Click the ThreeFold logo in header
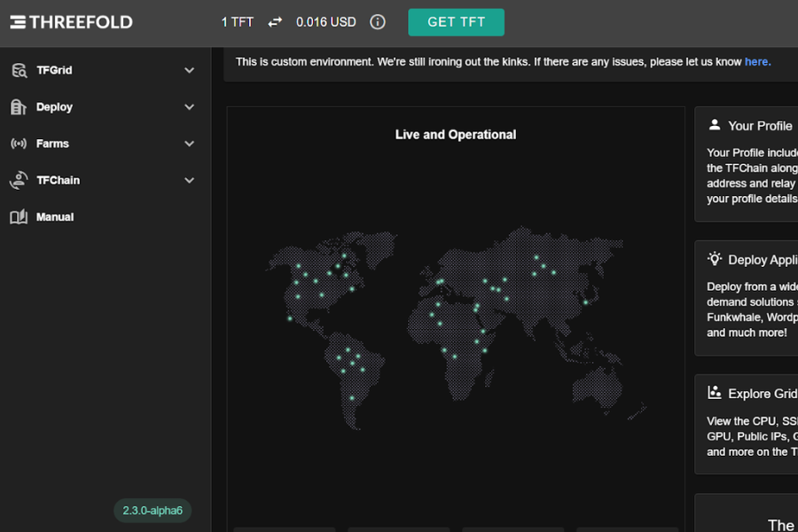798x532 pixels. click(71, 22)
